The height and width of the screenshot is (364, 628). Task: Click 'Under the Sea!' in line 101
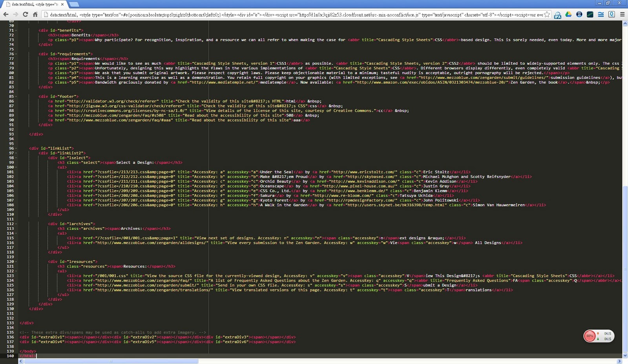coord(277,172)
